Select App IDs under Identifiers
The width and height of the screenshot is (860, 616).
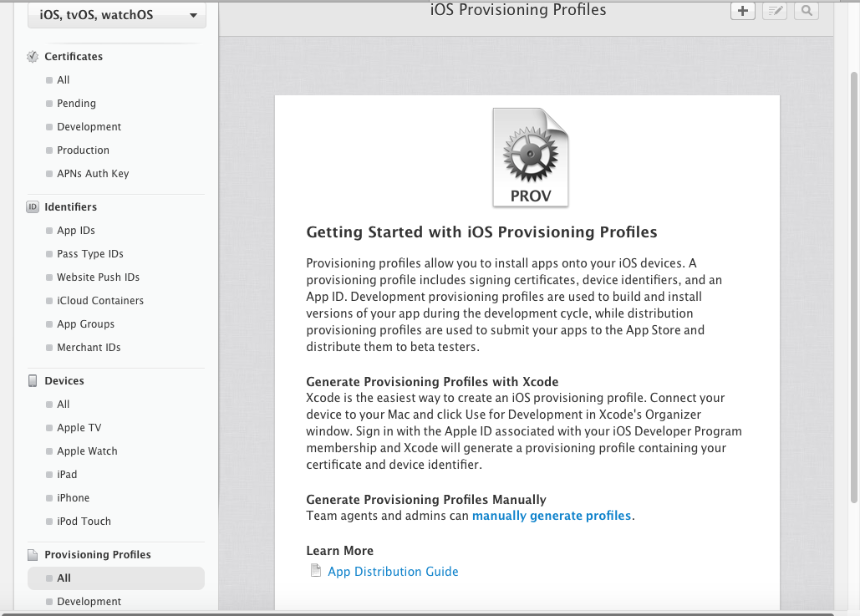pyautogui.click(x=76, y=231)
